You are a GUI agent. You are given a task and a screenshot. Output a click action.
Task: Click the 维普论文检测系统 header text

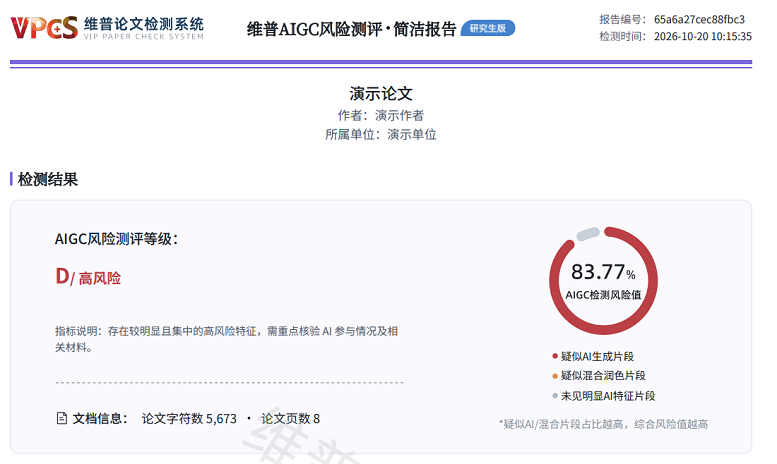click(x=144, y=24)
